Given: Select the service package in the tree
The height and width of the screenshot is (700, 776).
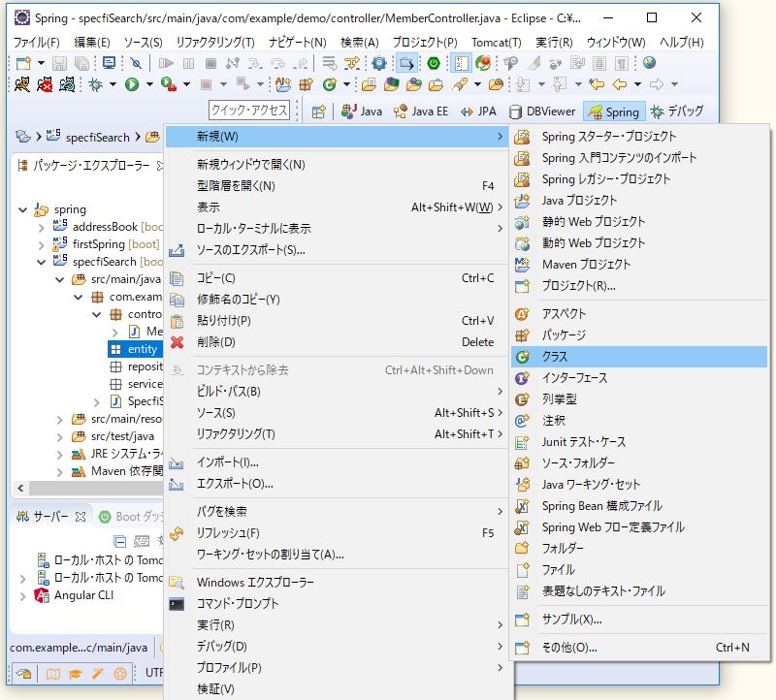Looking at the screenshot, I should (x=136, y=384).
